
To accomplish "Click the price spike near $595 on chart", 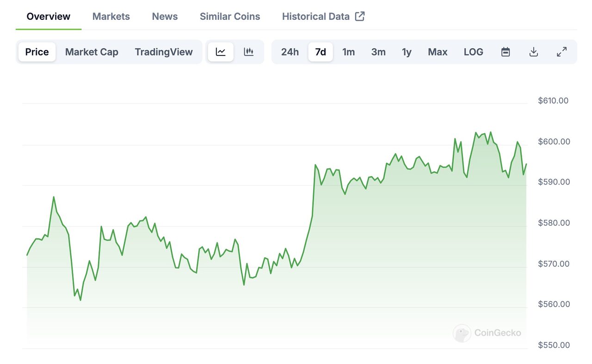I will coord(315,165).
